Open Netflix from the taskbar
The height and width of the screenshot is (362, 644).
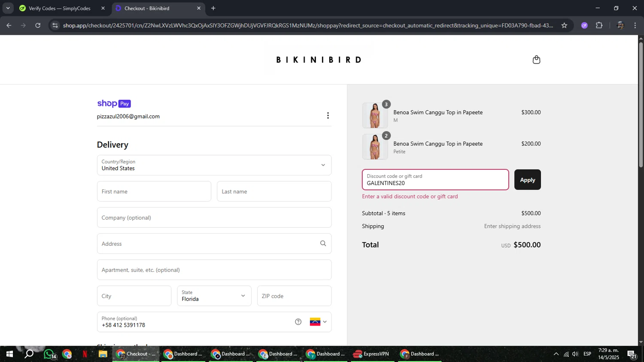tap(85, 354)
